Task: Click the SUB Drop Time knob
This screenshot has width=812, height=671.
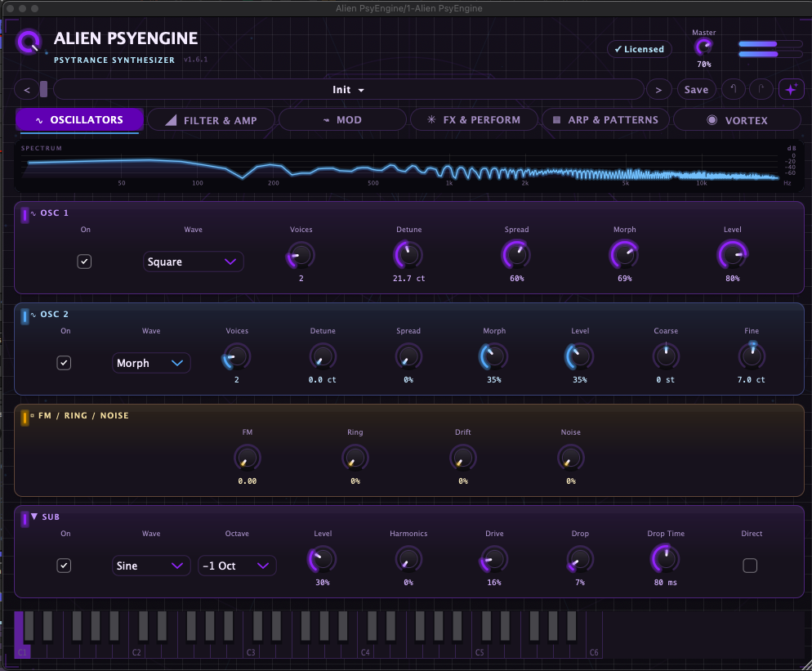Action: point(666,559)
